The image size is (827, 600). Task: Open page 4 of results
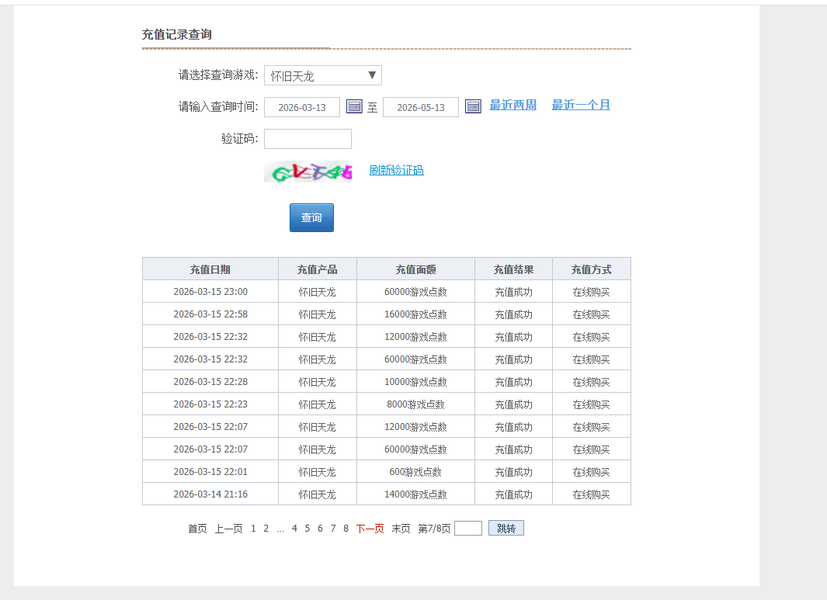click(294, 528)
